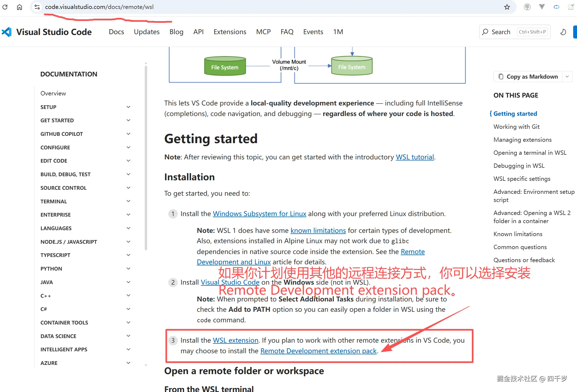The height and width of the screenshot is (392, 577).
Task: Click the browser home icon
Action: pos(20,7)
